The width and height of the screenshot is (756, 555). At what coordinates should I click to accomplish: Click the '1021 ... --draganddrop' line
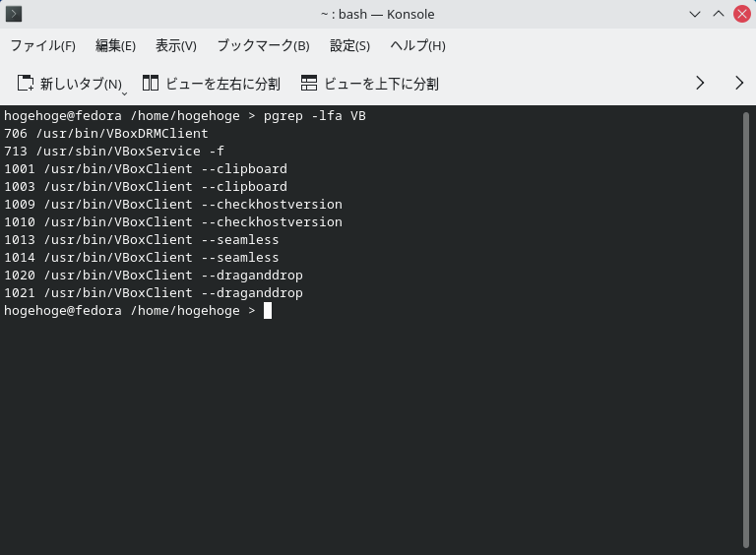154,293
